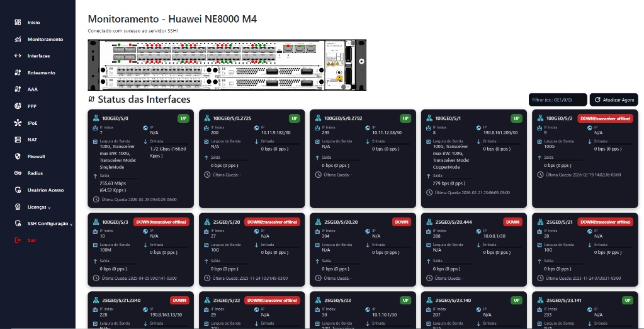This screenshot has height=329, width=644.
Task: Click the network icon of card 100GE0/5/0
Action: pos(96,118)
